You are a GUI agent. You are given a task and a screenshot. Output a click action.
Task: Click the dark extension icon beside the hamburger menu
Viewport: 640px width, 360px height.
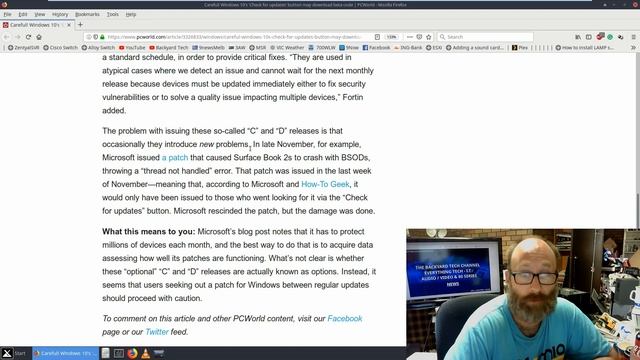(x=620, y=37)
